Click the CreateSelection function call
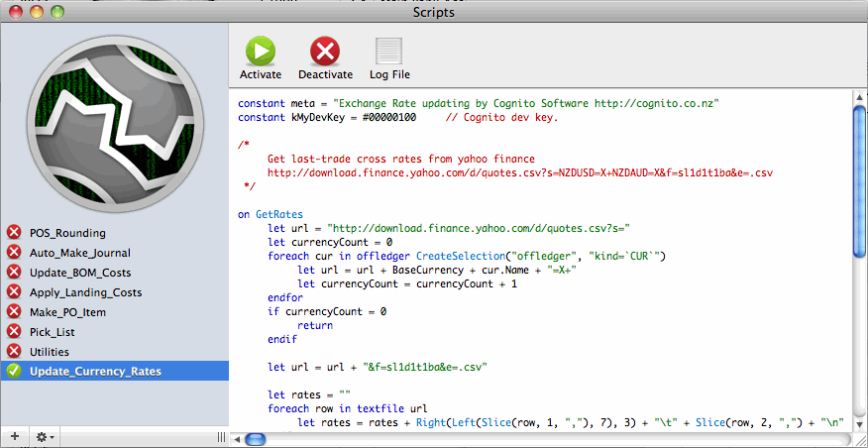 pyautogui.click(x=540, y=256)
